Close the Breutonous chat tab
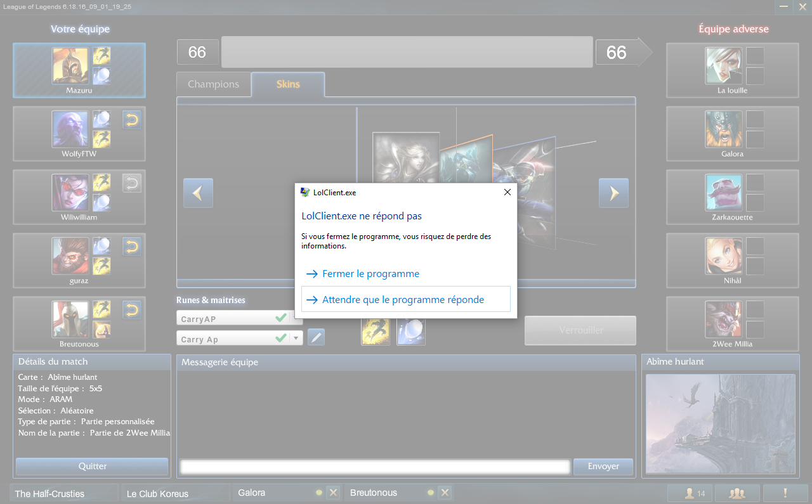 (445, 493)
